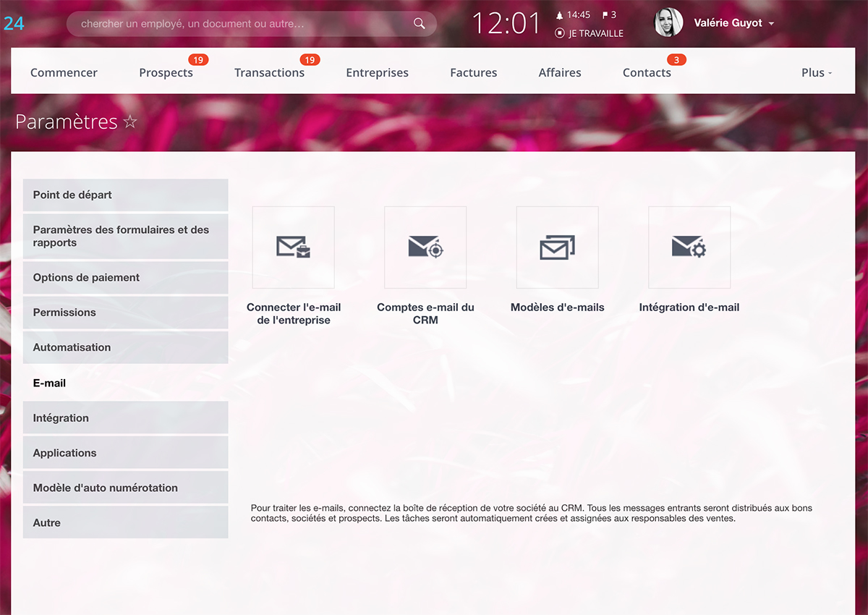Add Paramètres page to favorites star
The width and height of the screenshot is (868, 615).
(130, 122)
